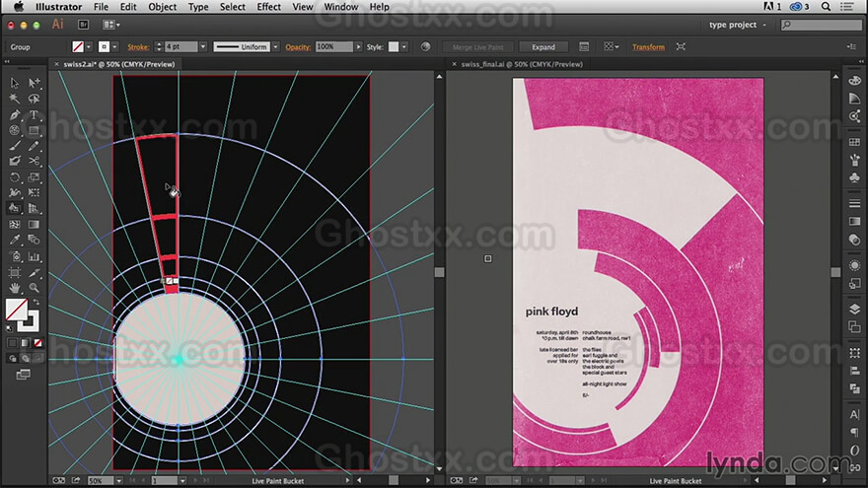The height and width of the screenshot is (488, 868).
Task: Select the Paintbrush tool
Action: point(15,146)
